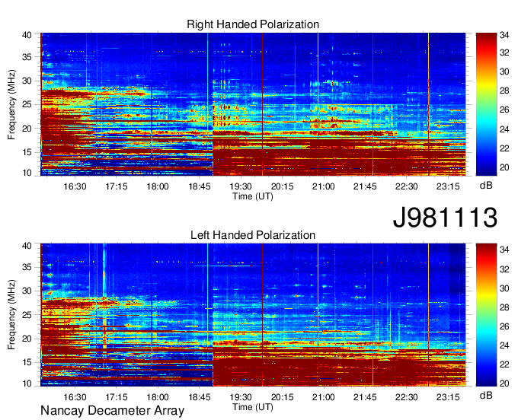Click the "Right Handed Polarization" plot title

(253, 24)
